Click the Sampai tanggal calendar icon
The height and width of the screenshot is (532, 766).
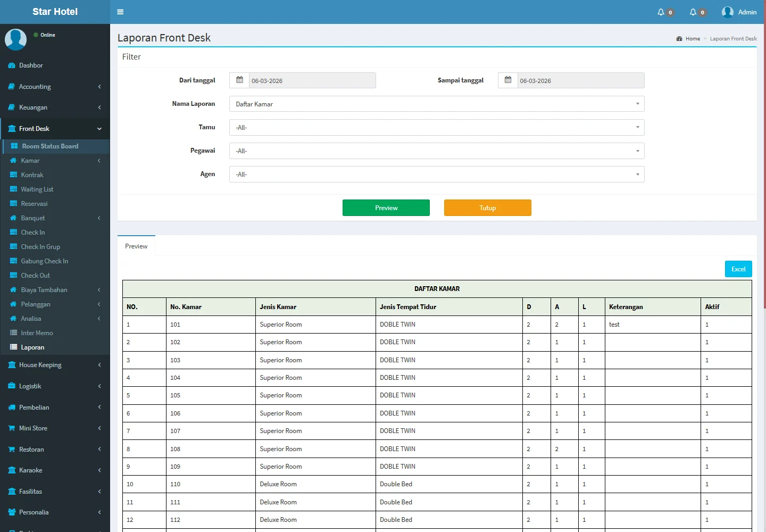[508, 80]
